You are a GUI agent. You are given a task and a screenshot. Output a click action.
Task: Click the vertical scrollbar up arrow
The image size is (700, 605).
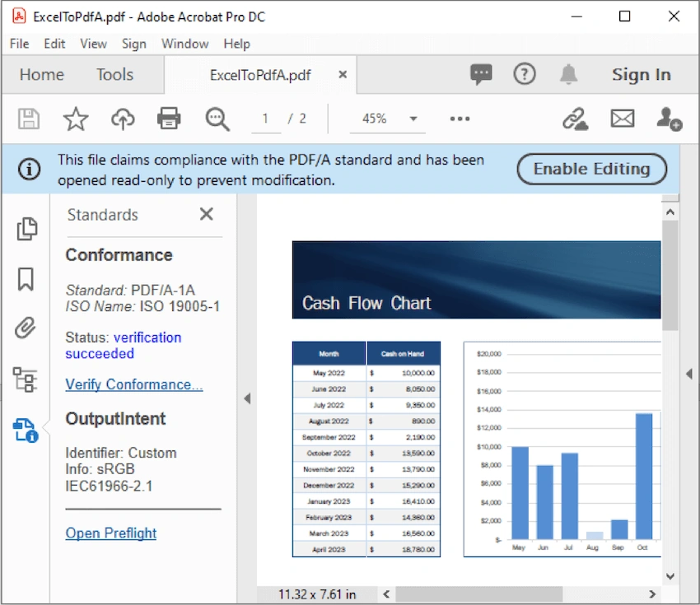[670, 212]
